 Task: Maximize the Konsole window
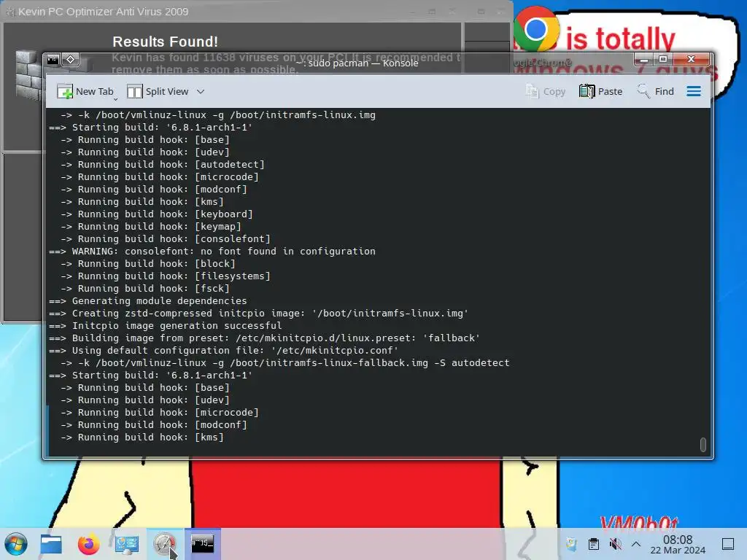tap(662, 60)
